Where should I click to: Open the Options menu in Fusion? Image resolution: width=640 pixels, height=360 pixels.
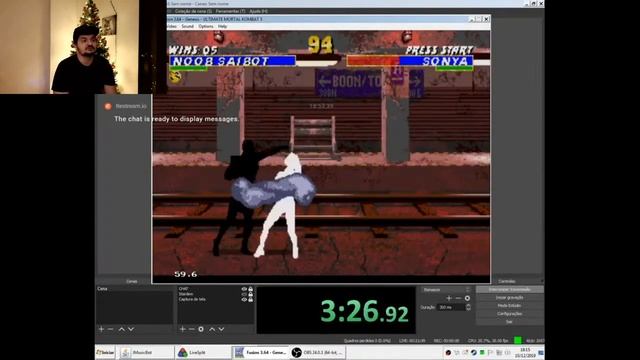point(206,27)
